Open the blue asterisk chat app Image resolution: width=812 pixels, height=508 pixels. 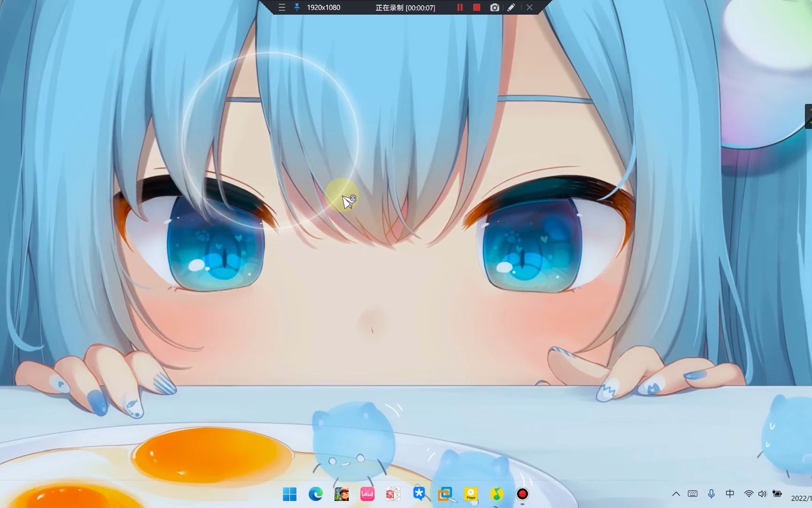point(419,494)
